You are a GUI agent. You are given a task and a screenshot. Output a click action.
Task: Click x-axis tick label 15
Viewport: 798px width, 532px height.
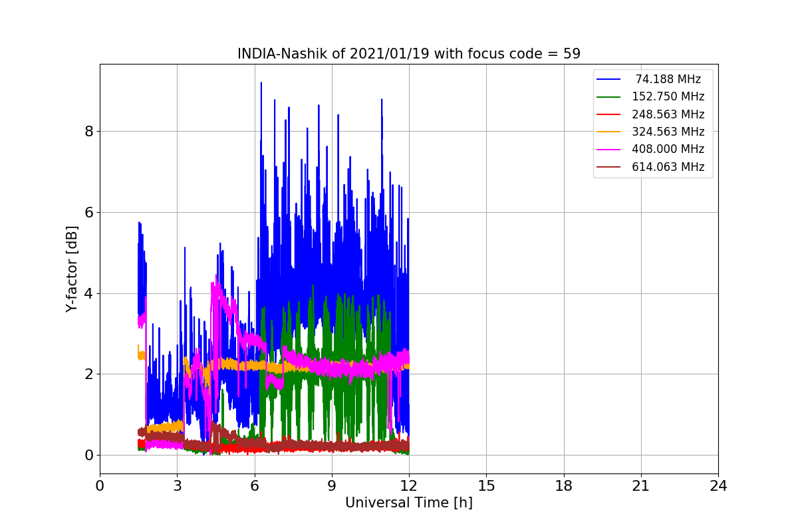coord(486,486)
